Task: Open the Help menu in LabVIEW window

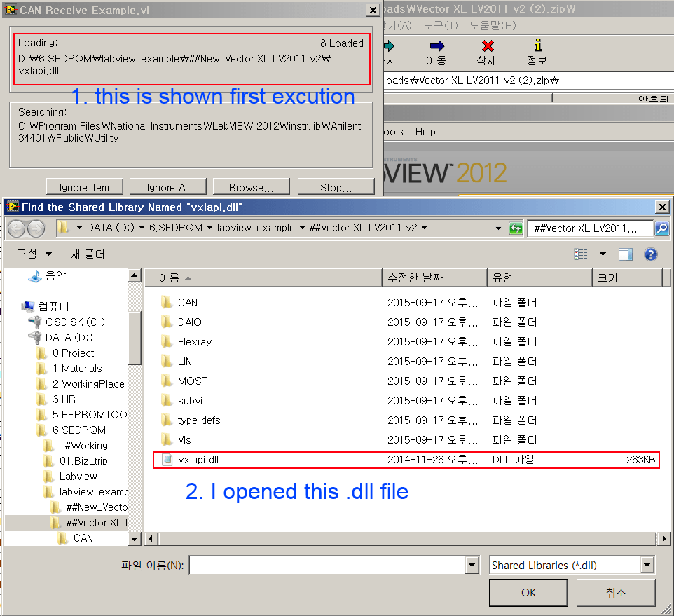Action: [425, 132]
